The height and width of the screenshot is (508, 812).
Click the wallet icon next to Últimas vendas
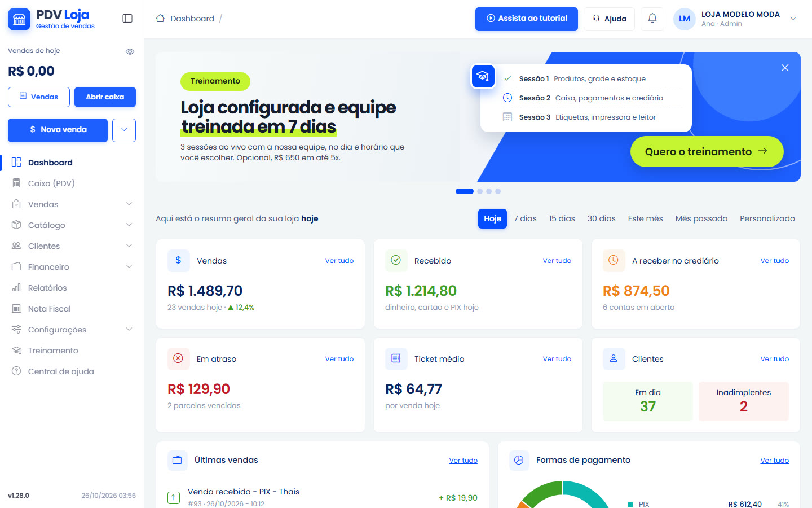(178, 460)
